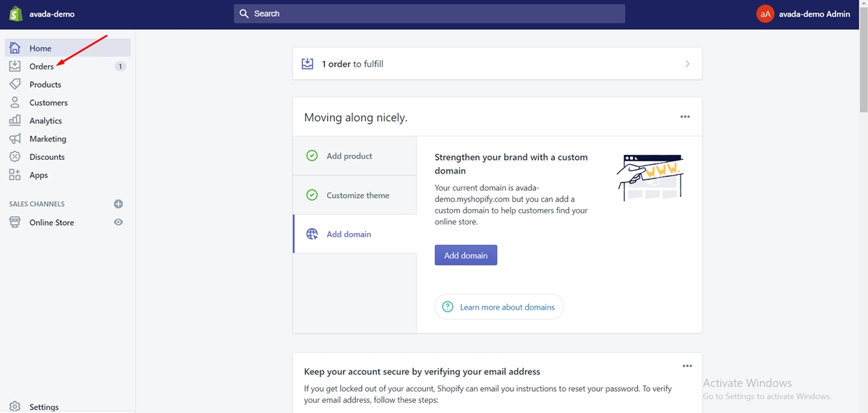Open Moving along nicely card options menu

[685, 117]
